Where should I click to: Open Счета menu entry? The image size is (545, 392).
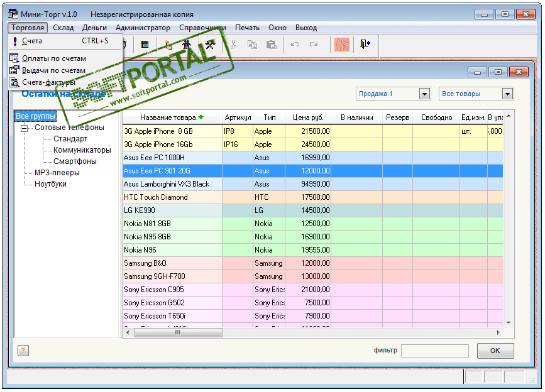[x=65, y=41]
